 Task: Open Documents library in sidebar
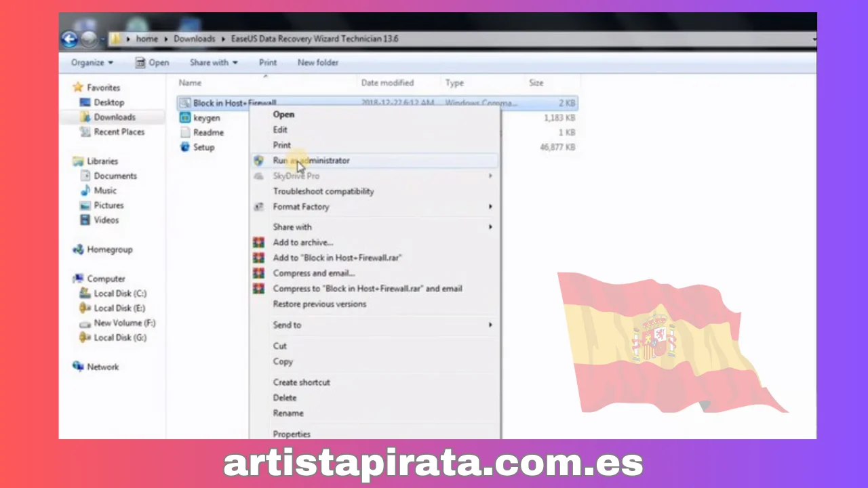click(115, 176)
